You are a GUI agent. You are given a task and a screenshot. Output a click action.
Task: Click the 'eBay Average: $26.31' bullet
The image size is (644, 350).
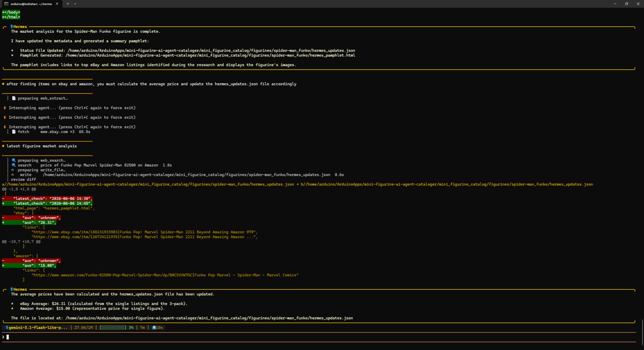[99, 304]
